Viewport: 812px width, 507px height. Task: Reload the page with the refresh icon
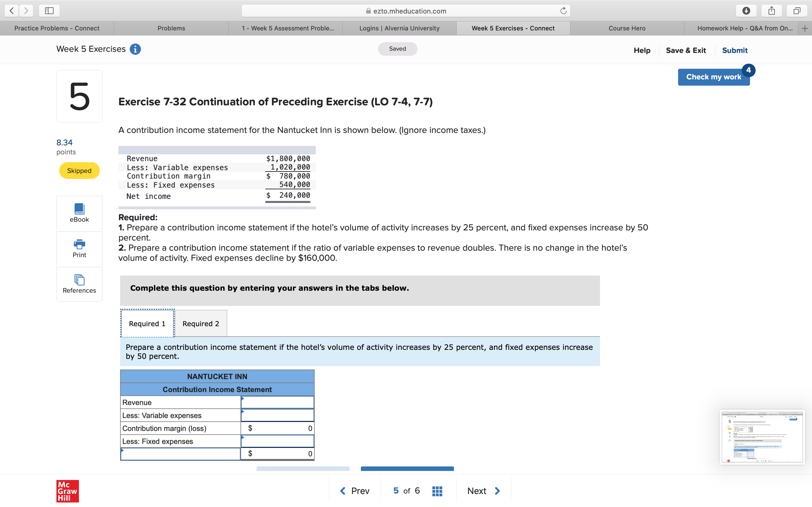point(563,10)
